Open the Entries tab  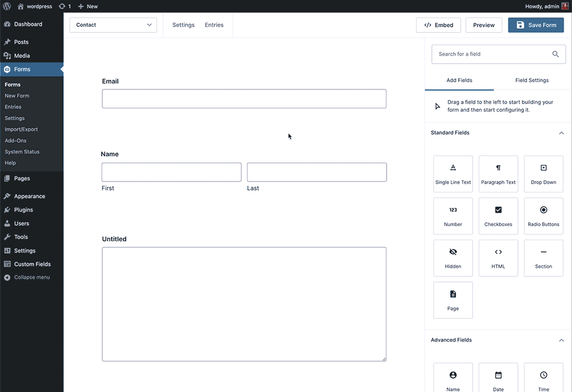pos(214,25)
